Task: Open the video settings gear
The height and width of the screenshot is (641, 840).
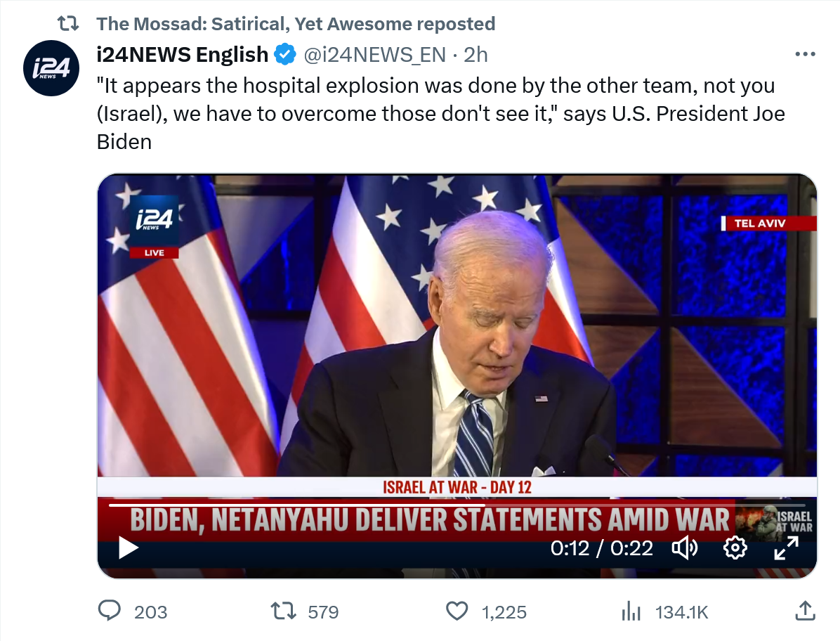Action: pos(735,548)
